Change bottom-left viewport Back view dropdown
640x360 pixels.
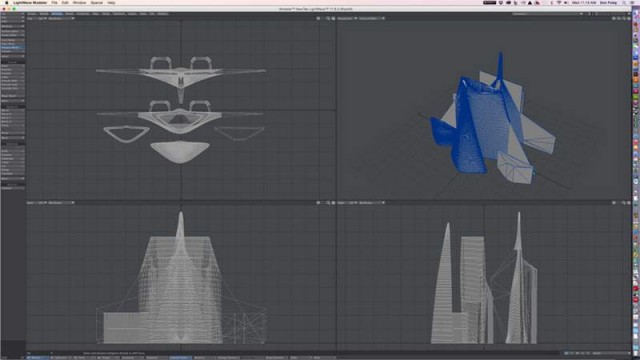37,202
